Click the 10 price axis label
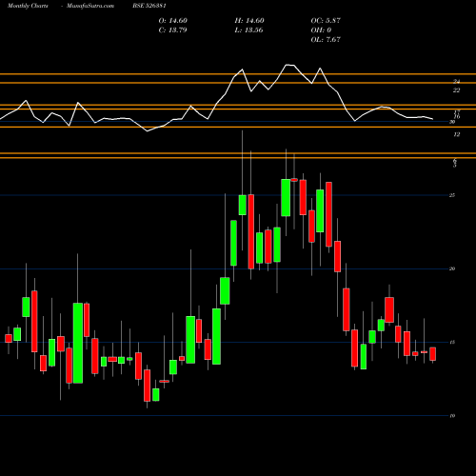 [x=452, y=416]
